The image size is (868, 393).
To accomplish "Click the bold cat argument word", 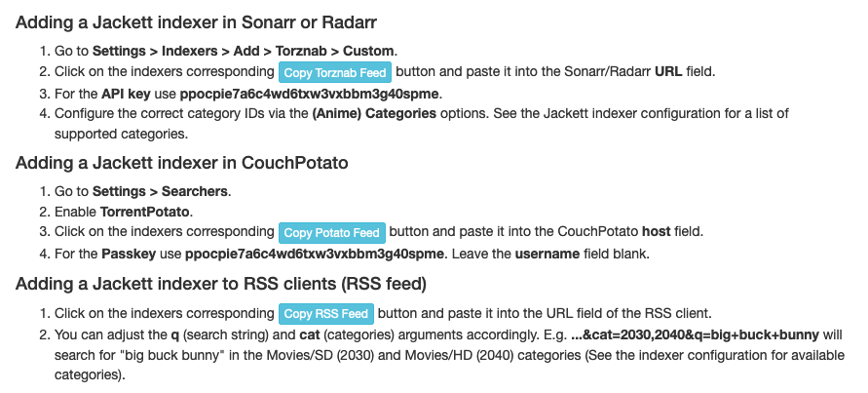I will tap(308, 334).
